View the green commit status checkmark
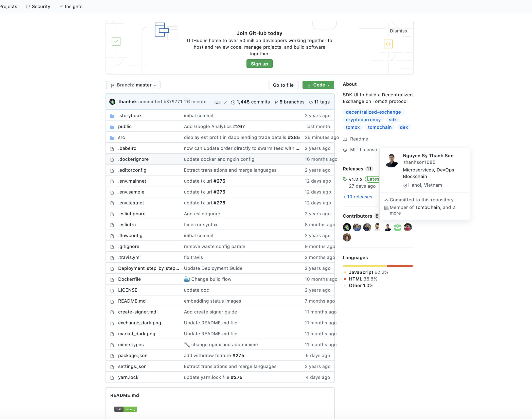532x419 pixels. coord(225,102)
